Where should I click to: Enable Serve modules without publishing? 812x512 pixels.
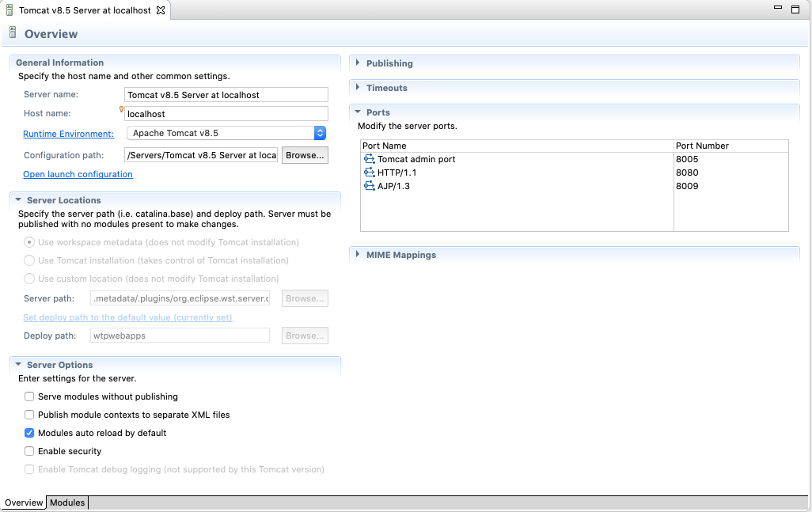point(29,396)
